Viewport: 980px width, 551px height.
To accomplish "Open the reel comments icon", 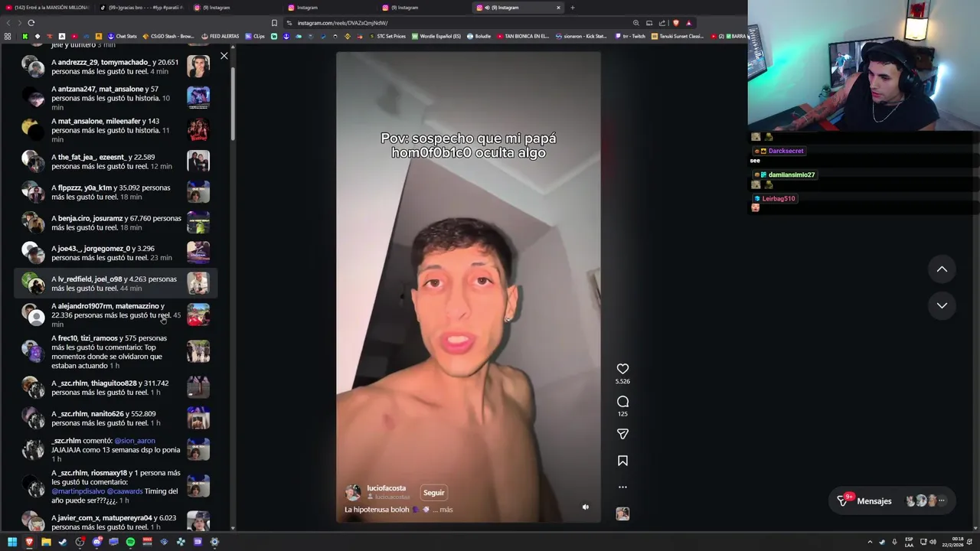I will [622, 402].
